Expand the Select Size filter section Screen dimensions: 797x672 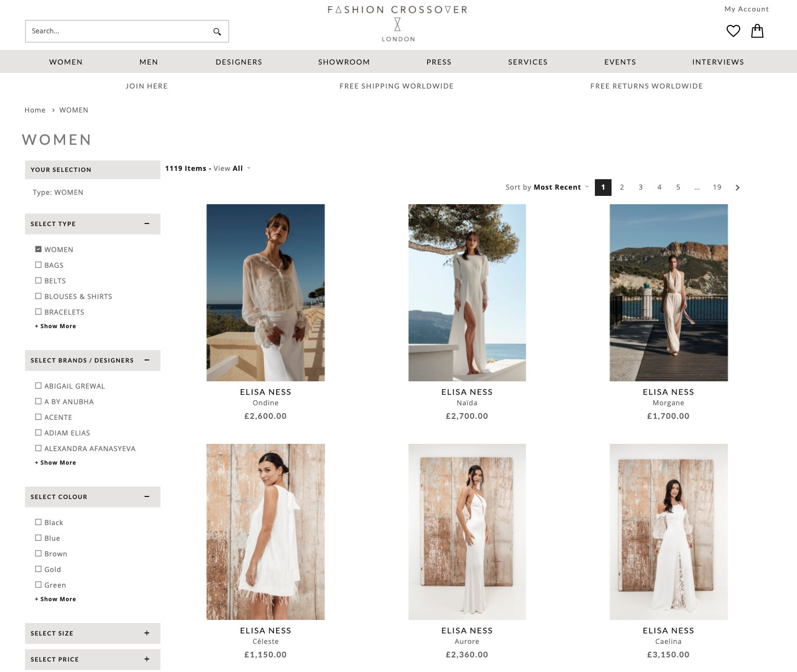[147, 633]
